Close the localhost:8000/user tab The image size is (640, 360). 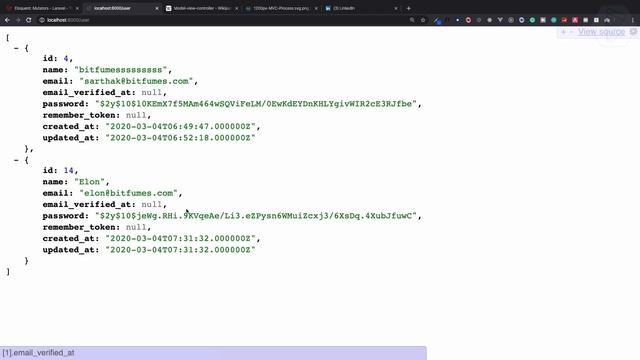pos(157,8)
